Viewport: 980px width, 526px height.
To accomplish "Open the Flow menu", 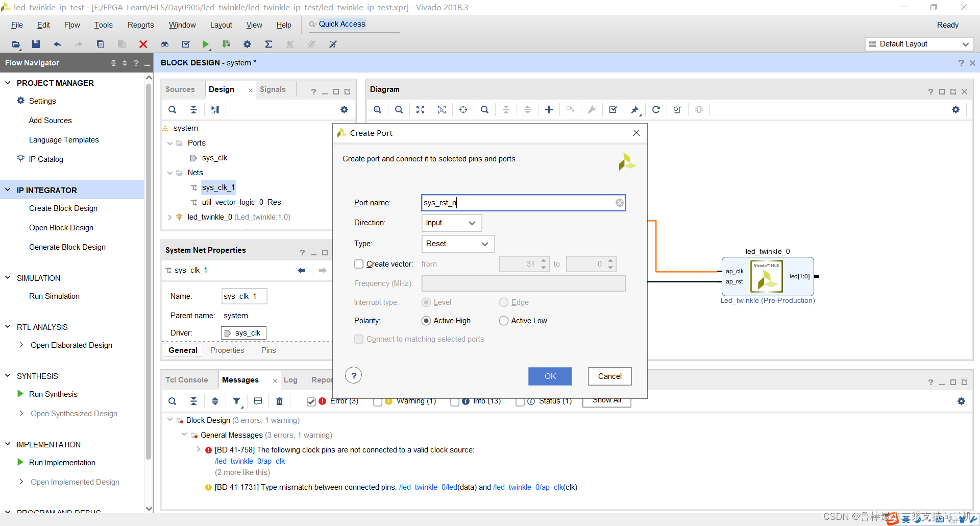I will [72, 25].
